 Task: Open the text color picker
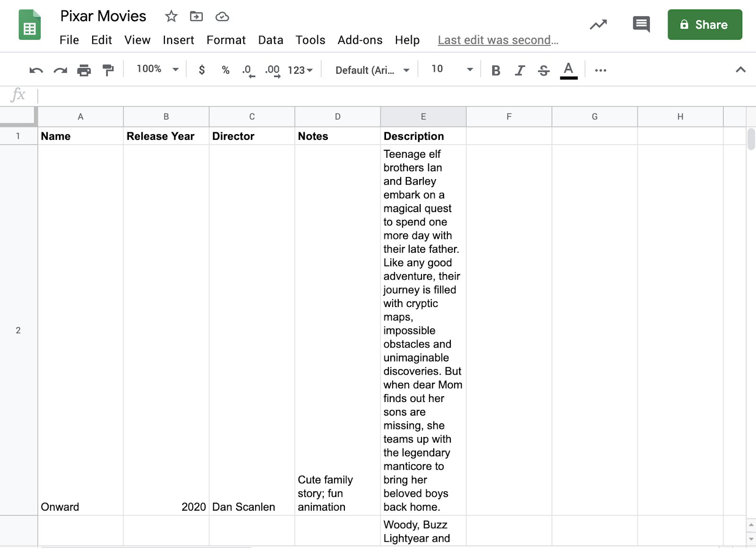tap(569, 70)
